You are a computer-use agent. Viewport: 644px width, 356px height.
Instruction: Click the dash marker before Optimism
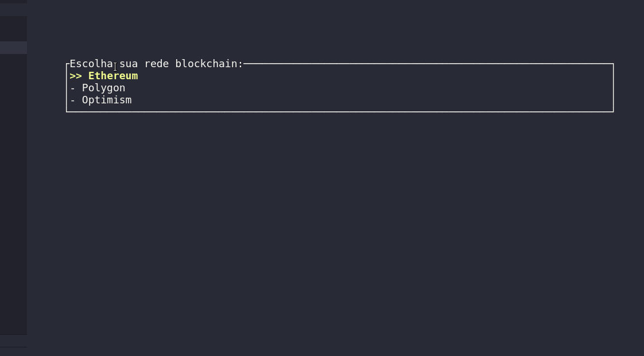(71, 99)
